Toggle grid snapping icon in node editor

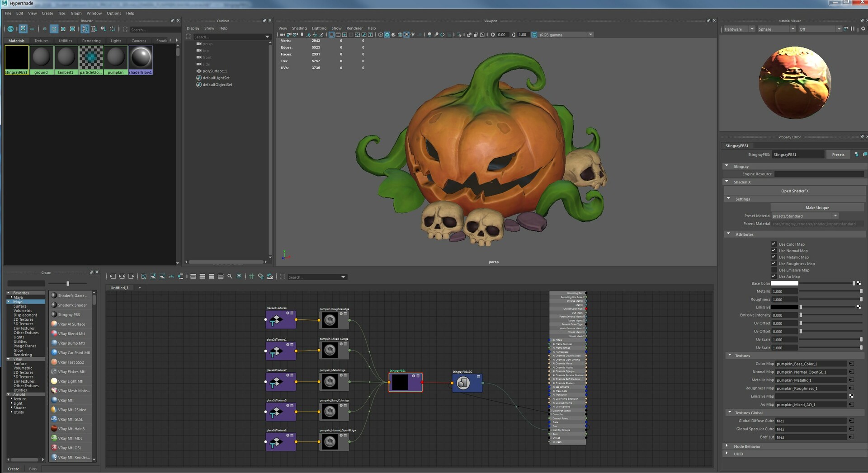261,276
